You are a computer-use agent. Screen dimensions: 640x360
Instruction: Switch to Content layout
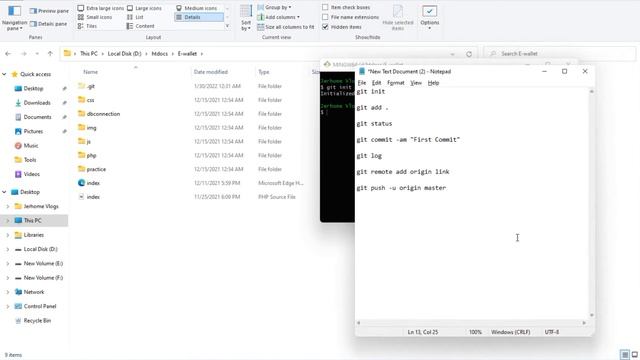pos(141,26)
